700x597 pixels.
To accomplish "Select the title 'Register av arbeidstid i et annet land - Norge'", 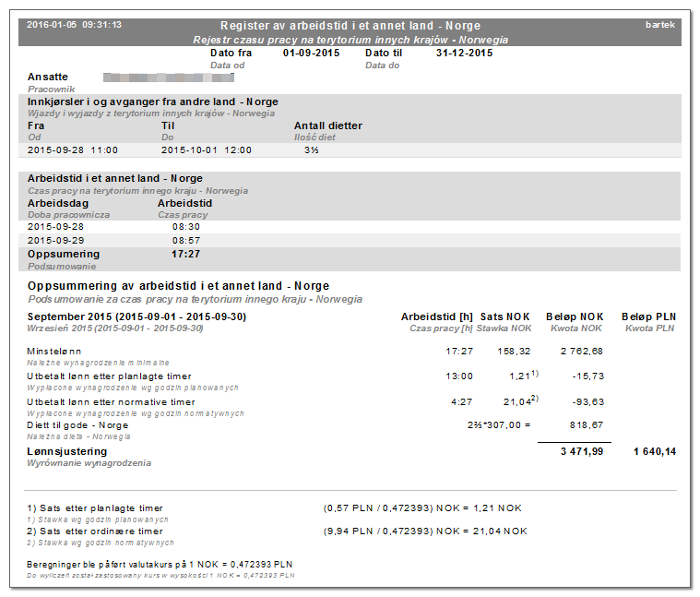I will 350,26.
